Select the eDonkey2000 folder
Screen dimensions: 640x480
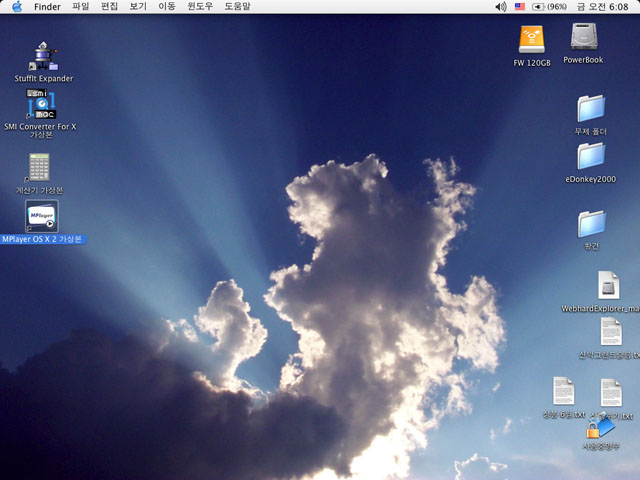click(591, 156)
